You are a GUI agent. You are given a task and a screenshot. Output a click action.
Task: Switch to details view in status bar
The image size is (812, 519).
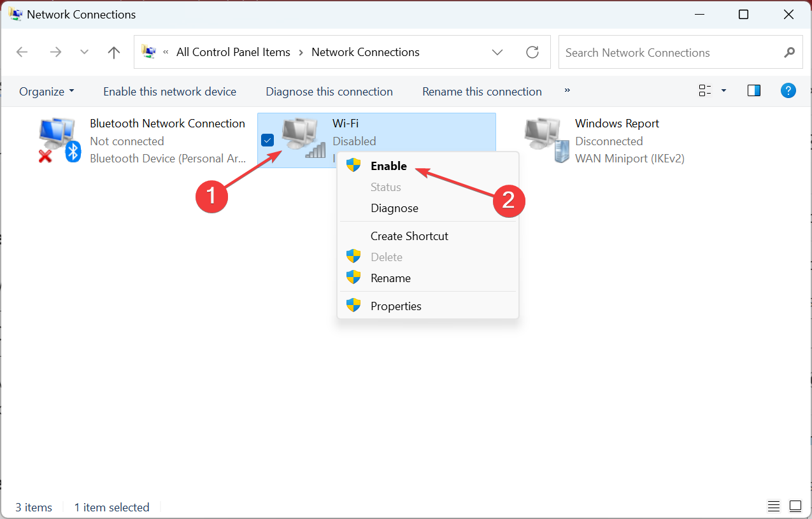tap(774, 507)
